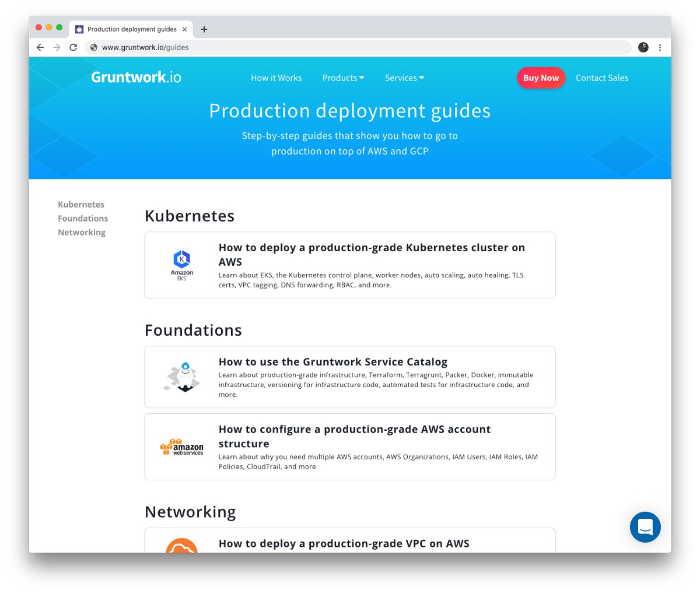This screenshot has height=594, width=700.
Task: Go back with the browser back arrow
Action: pyautogui.click(x=40, y=47)
